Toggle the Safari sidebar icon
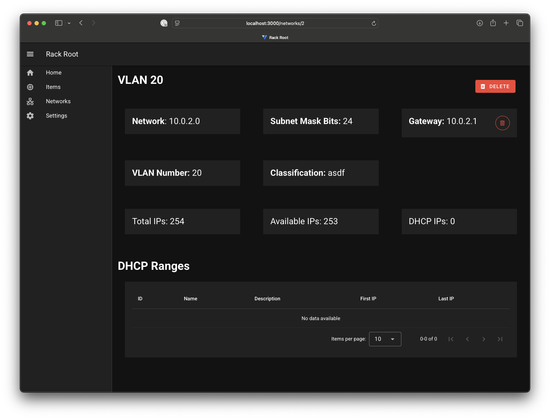 point(59,23)
